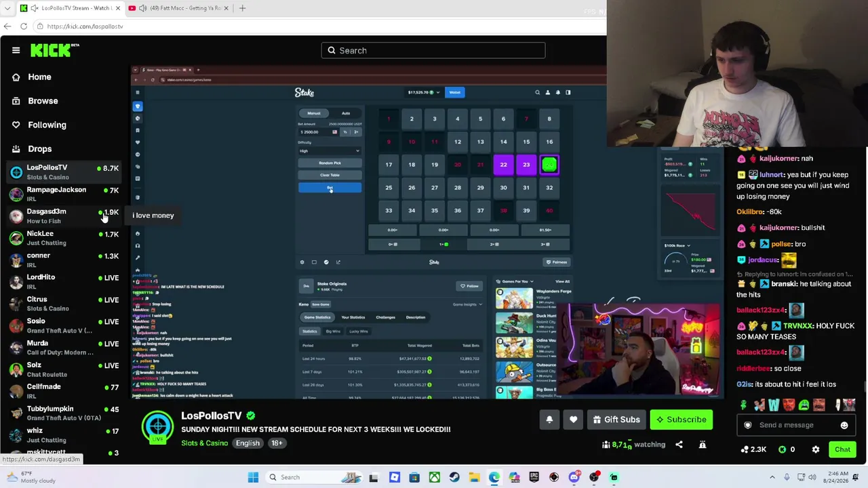
Task: Open conner's channel in the sidebar
Action: point(64,260)
